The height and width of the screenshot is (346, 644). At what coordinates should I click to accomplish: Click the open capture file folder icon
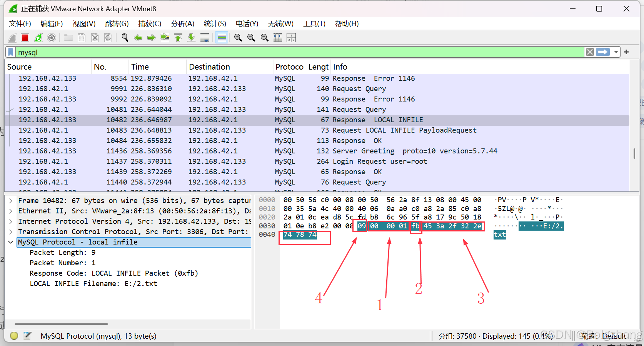tap(68, 38)
